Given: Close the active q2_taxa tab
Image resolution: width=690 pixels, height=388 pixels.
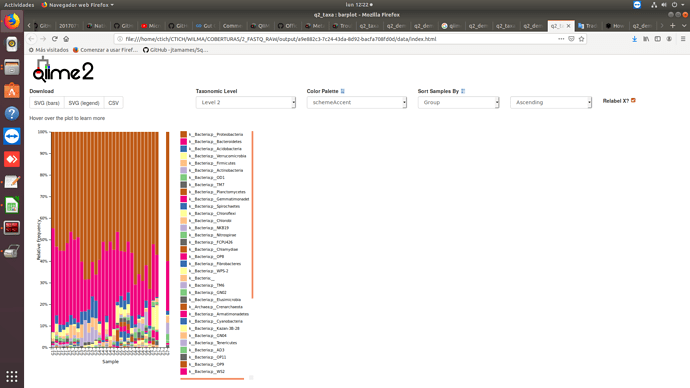Looking at the screenshot, I should coord(569,26).
